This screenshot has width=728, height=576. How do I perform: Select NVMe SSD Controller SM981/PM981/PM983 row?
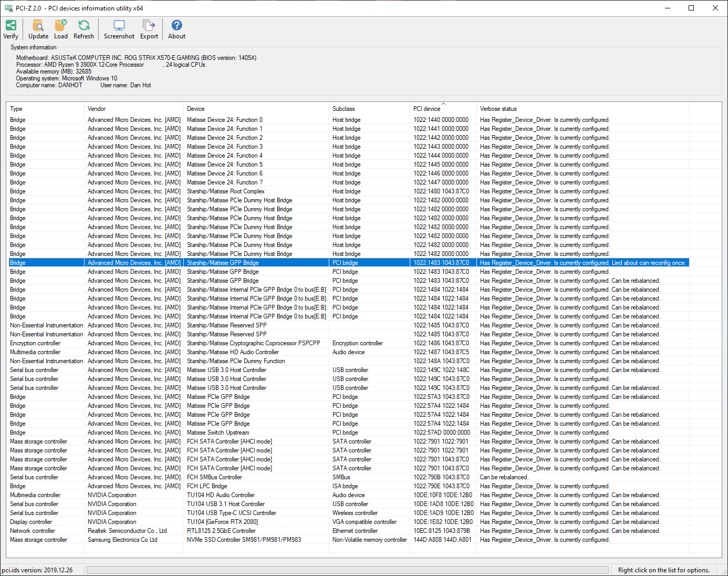click(x=349, y=540)
